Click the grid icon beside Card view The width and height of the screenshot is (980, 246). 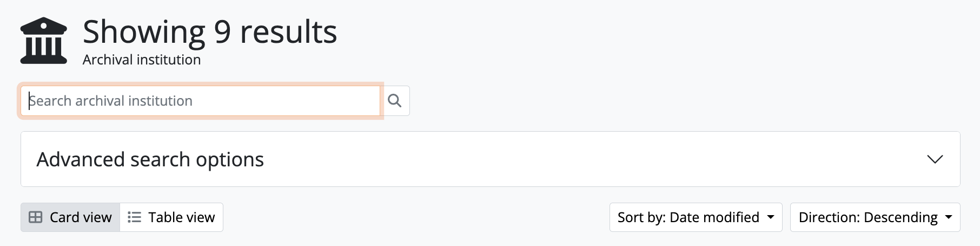[35, 217]
